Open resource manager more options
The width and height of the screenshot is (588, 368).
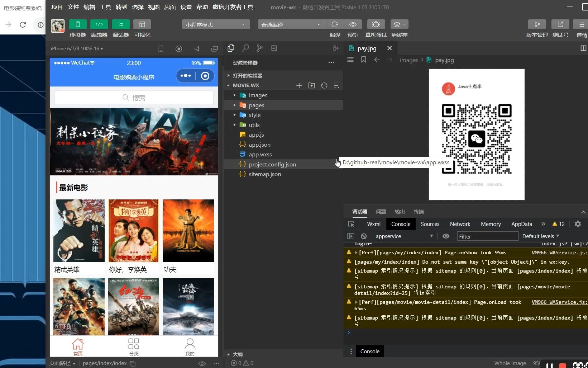pos(331,62)
